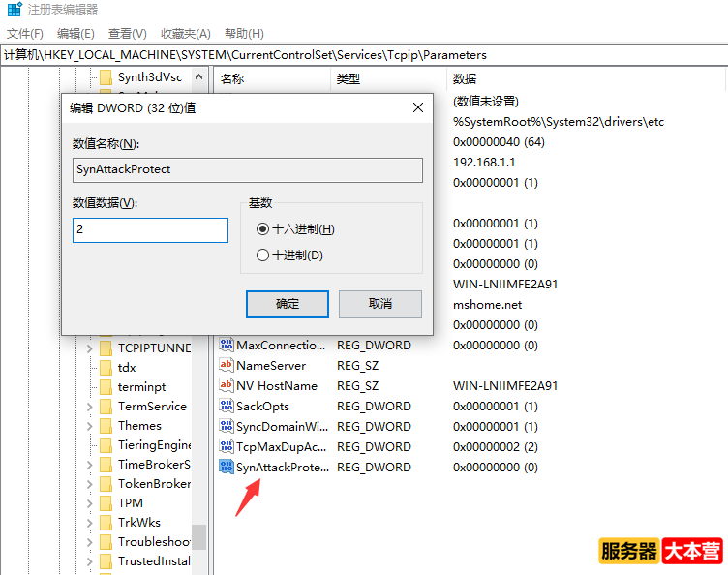The image size is (728, 575).
Task: Click the SackOpts DWORD value icon
Action: (x=227, y=406)
